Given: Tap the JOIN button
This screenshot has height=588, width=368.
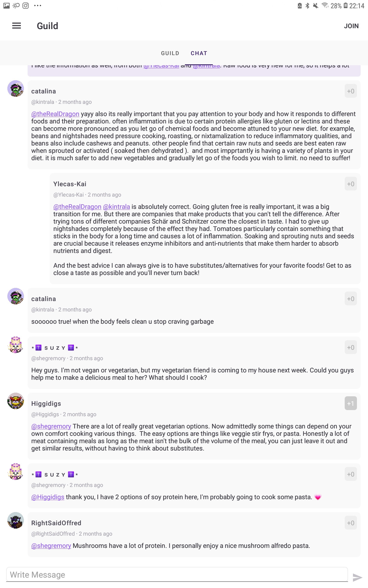Looking at the screenshot, I should click(x=351, y=26).
